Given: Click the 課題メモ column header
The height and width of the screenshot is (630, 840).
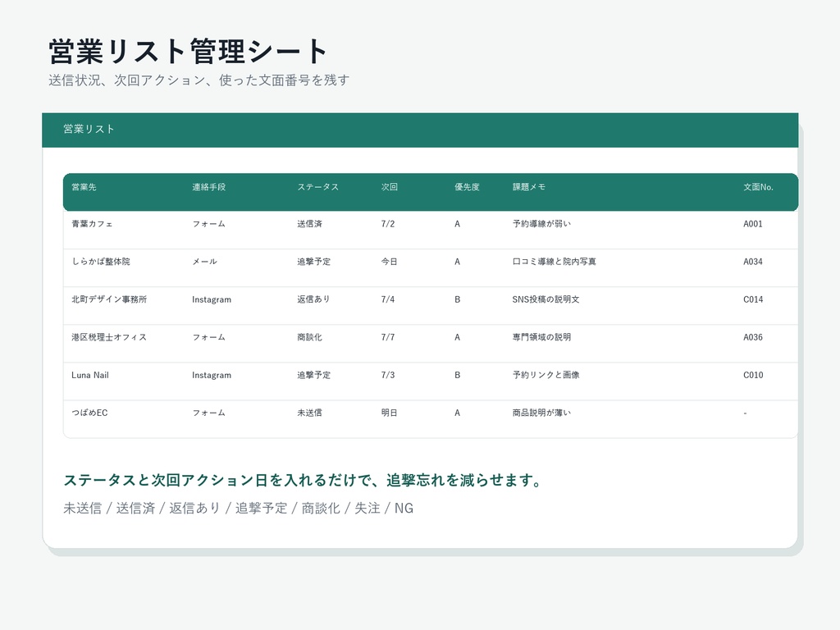Looking at the screenshot, I should pyautogui.click(x=529, y=187).
